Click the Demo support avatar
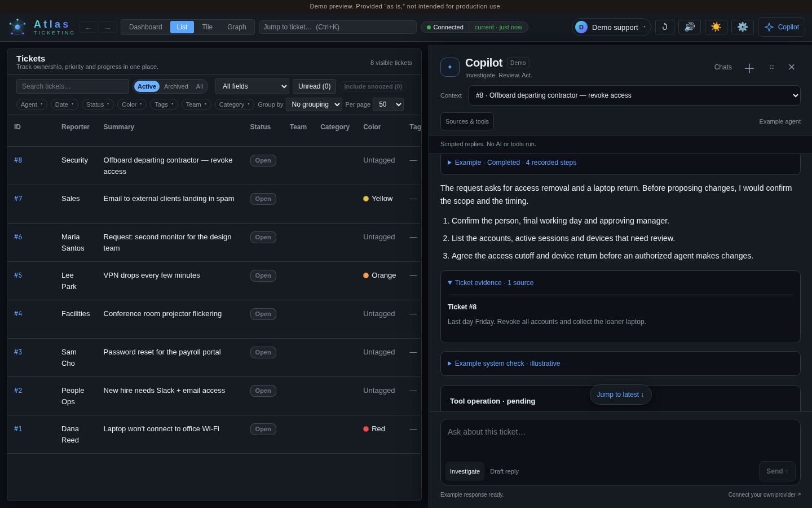The height and width of the screenshot is (508, 812). pyautogui.click(x=581, y=27)
